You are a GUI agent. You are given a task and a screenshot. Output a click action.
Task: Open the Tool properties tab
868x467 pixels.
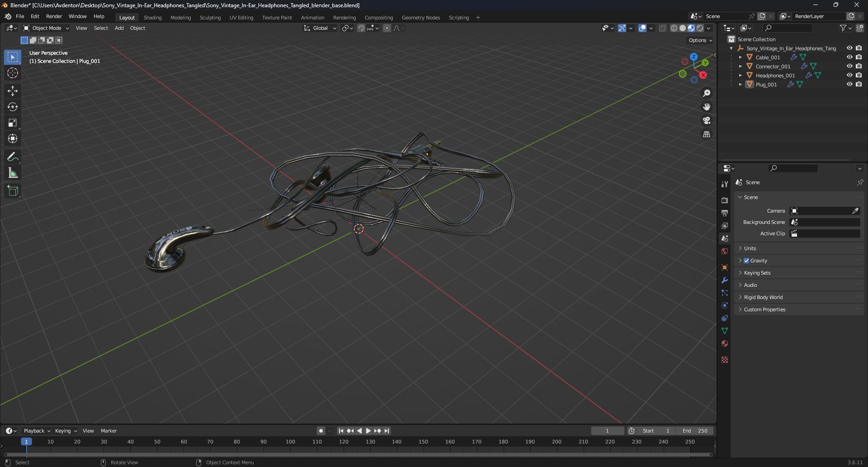[725, 184]
